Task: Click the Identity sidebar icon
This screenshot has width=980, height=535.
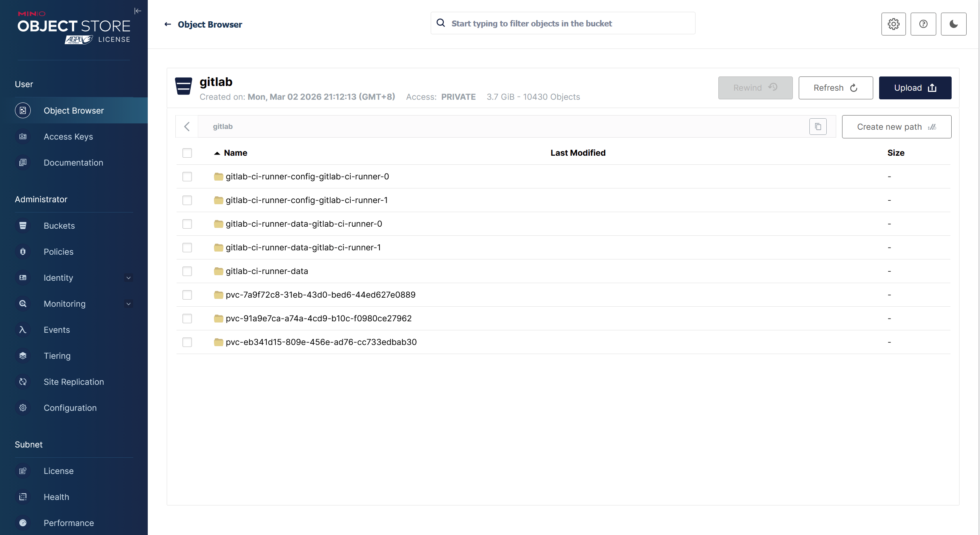Action: click(x=23, y=278)
